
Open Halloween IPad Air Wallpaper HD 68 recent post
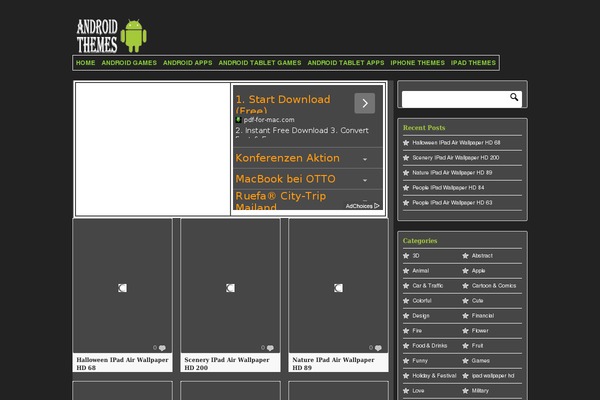pyautogui.click(x=456, y=143)
